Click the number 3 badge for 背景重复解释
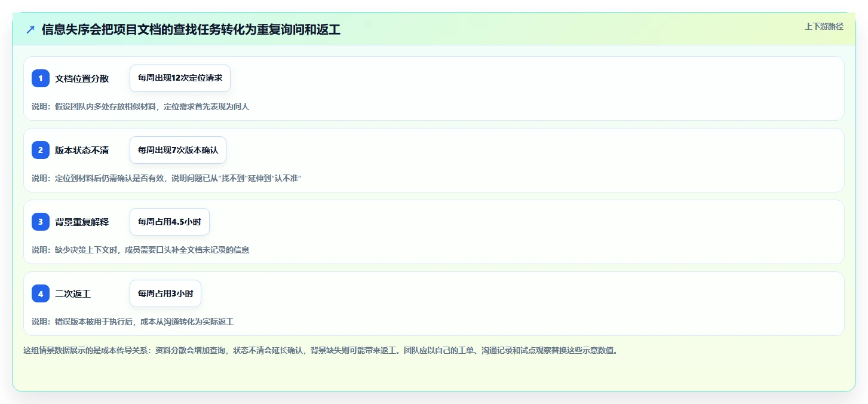The image size is (868, 404). tap(41, 222)
